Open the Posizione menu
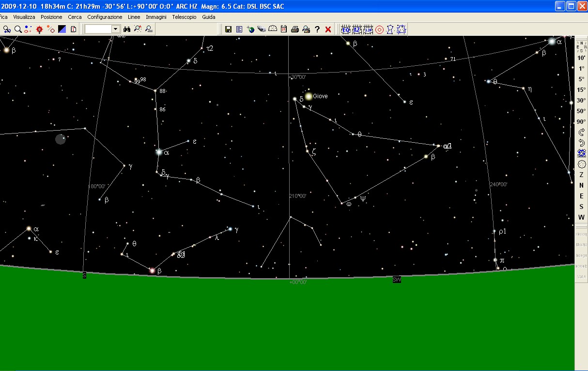Image resolution: width=588 pixels, height=371 pixels. (x=51, y=17)
